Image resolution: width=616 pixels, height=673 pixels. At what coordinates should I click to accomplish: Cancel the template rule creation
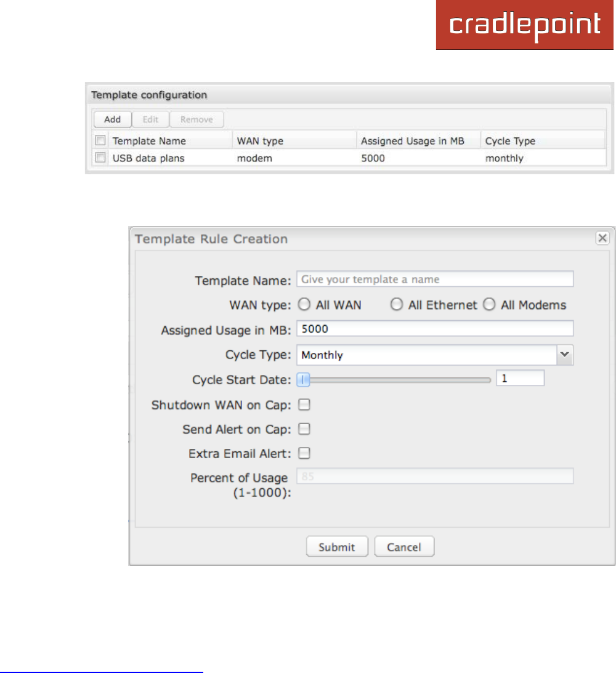click(x=404, y=546)
